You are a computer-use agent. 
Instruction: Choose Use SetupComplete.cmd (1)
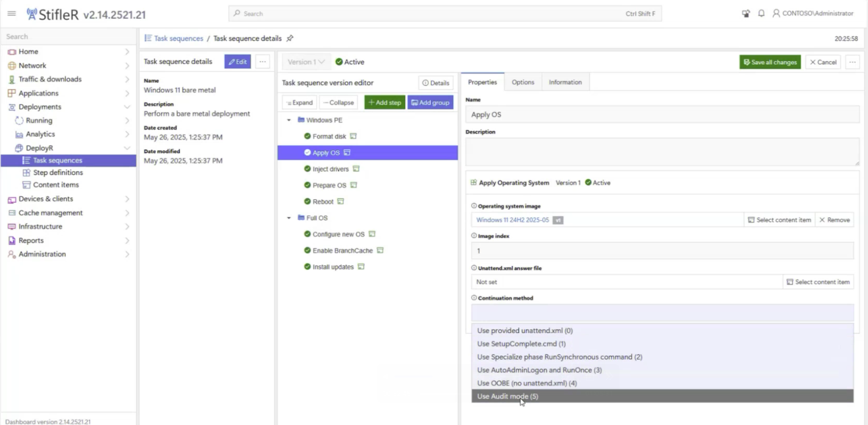[662, 344]
